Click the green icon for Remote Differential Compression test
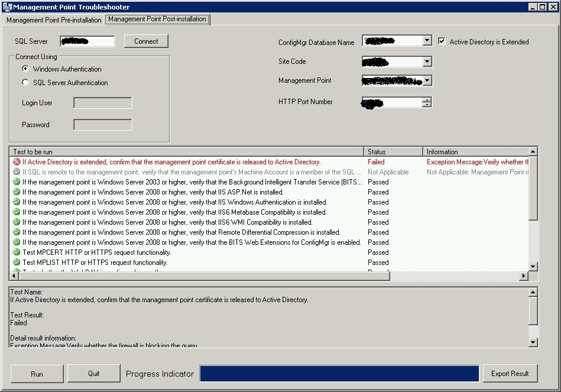This screenshot has width=561, height=392. pos(17,232)
